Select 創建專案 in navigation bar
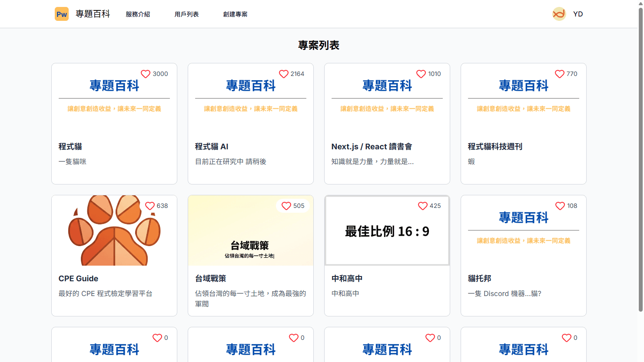 click(235, 14)
